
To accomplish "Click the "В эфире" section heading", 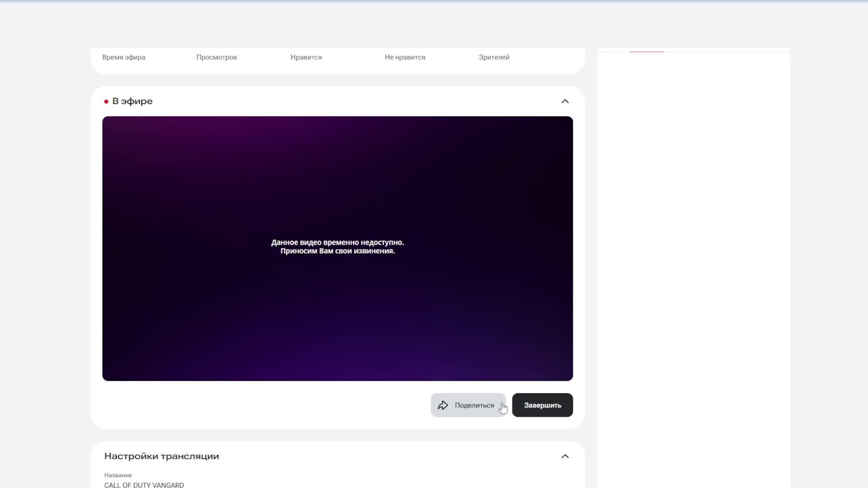I will click(x=132, y=101).
